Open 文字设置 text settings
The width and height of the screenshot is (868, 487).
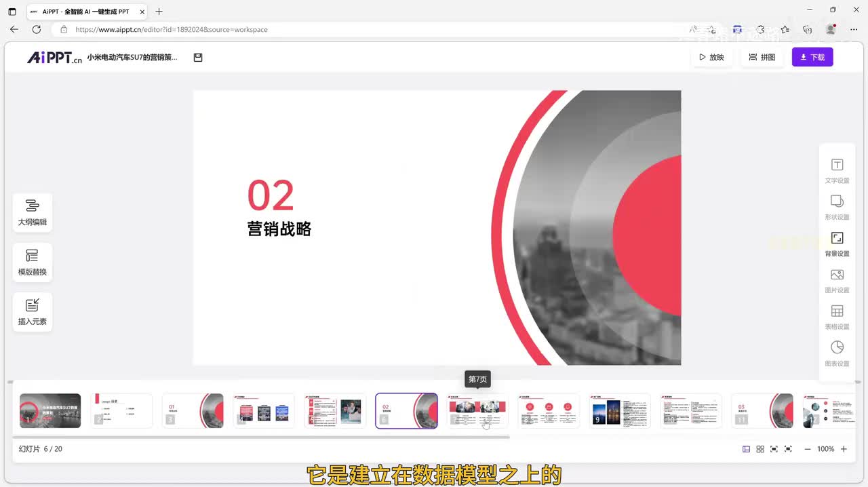tap(837, 171)
